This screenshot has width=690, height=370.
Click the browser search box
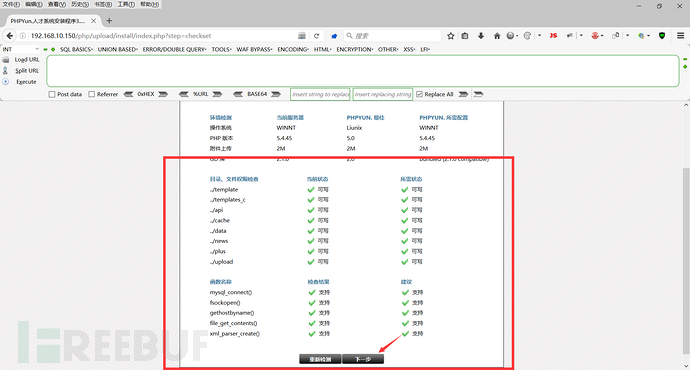click(393, 36)
